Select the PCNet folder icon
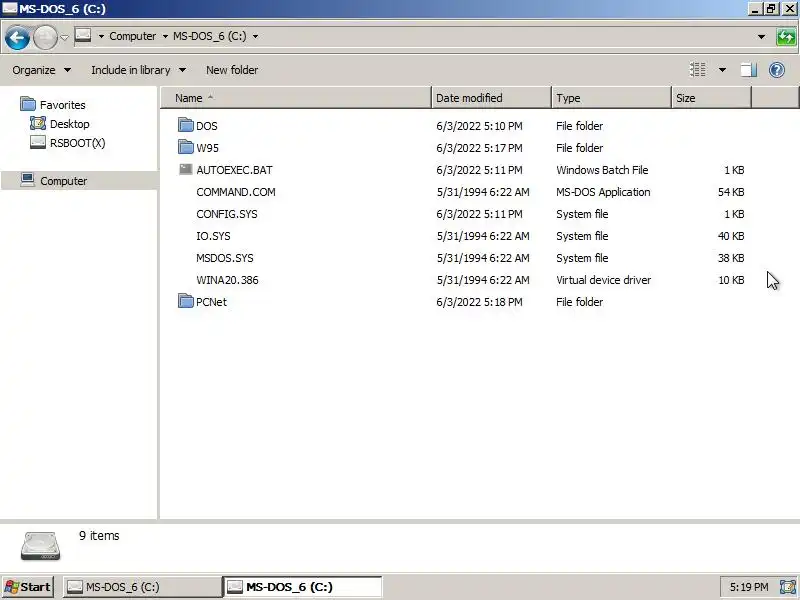Screen dimensions: 800x600 pos(186,301)
